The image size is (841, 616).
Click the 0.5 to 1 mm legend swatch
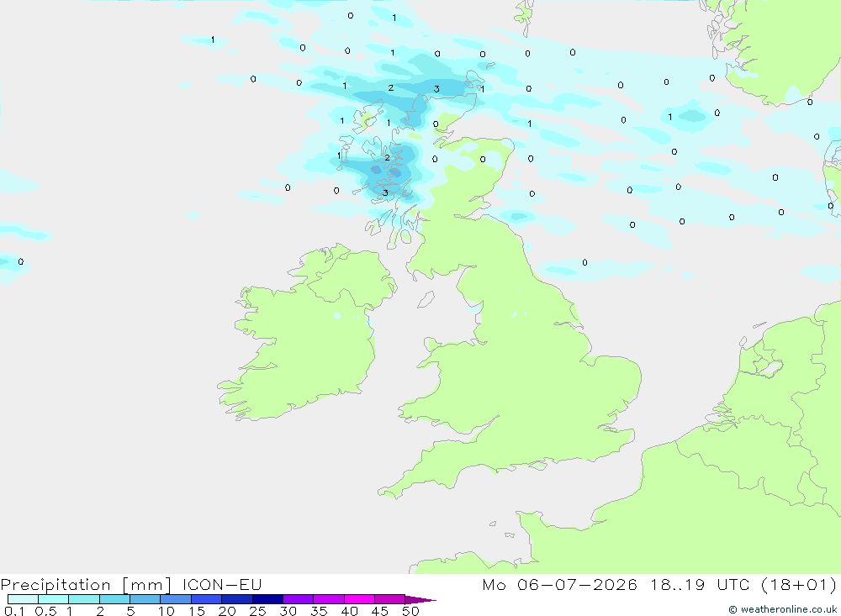(53, 599)
